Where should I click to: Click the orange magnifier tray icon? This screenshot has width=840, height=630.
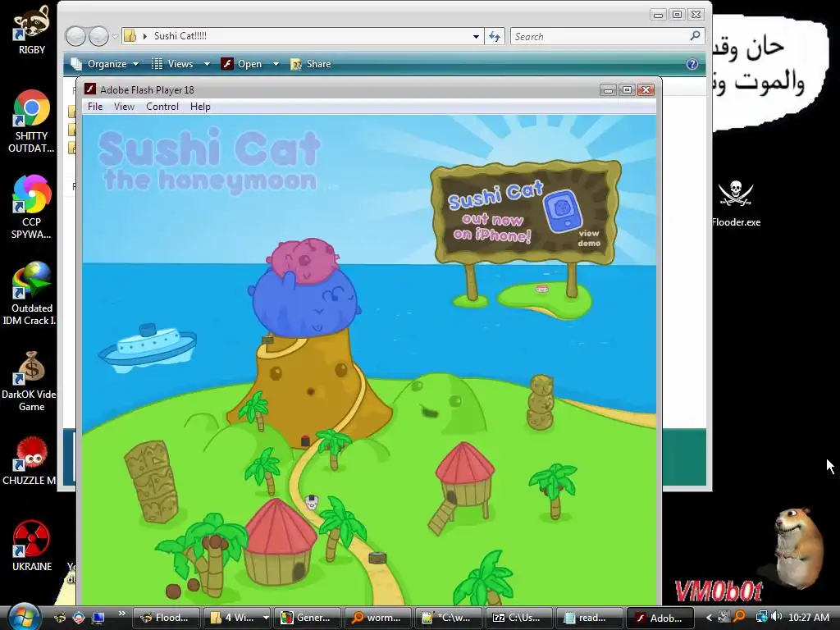click(x=739, y=617)
